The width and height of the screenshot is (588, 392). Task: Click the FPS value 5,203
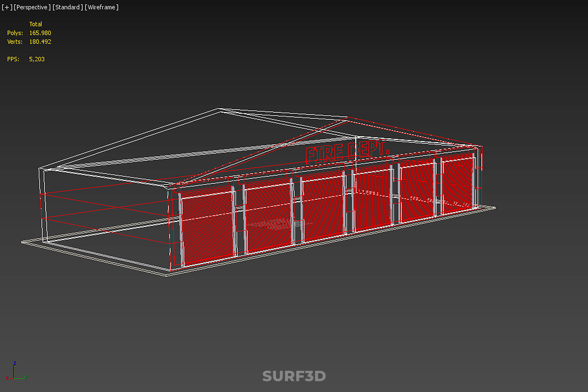(x=37, y=59)
